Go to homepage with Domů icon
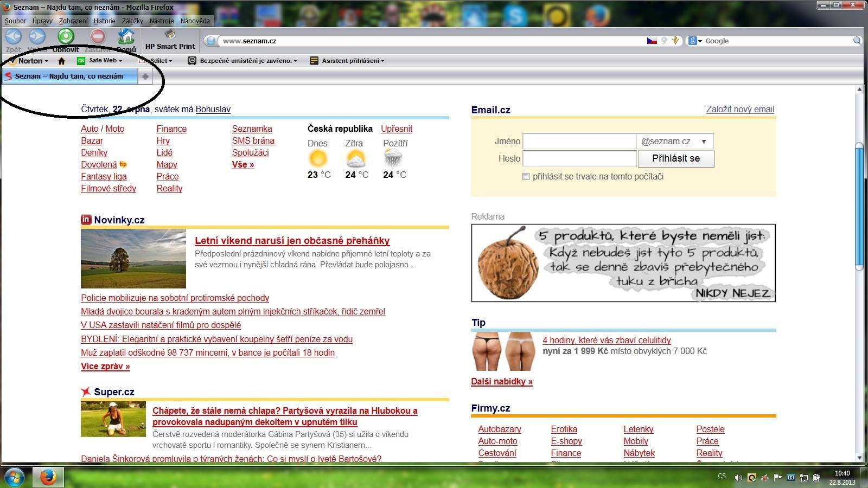This screenshot has width=868, height=488. click(x=126, y=37)
